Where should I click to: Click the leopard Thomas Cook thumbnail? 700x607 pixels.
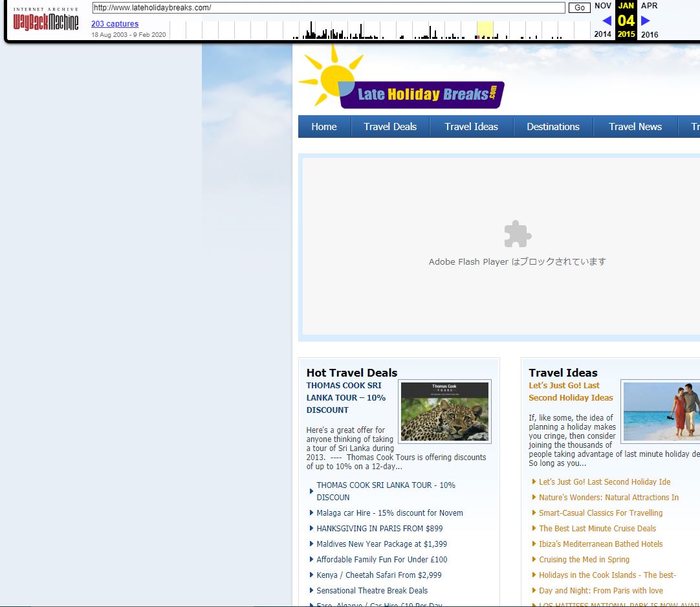click(x=444, y=412)
